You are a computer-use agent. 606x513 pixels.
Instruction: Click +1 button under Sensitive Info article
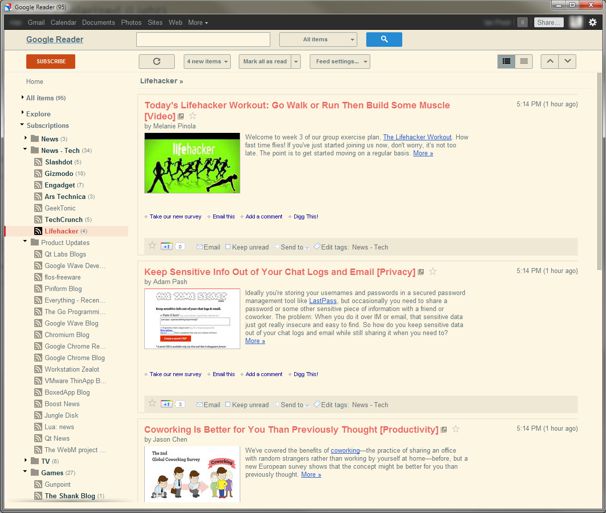(167, 404)
